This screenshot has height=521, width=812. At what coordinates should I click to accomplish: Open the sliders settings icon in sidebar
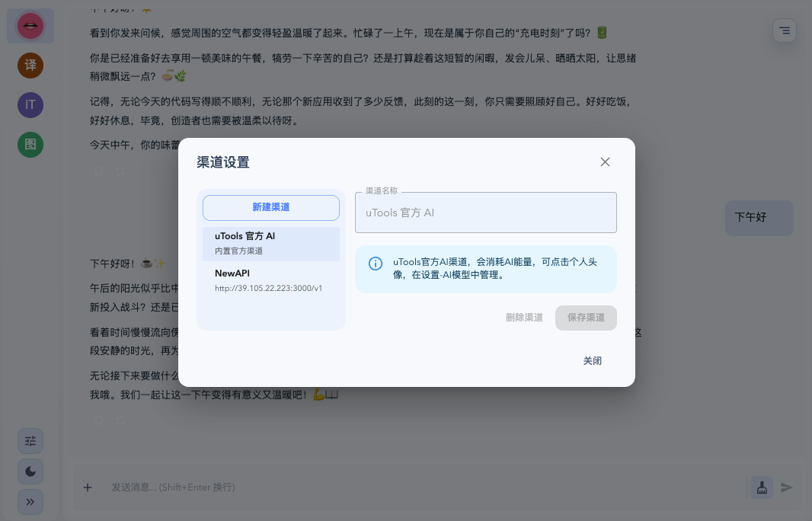coord(30,441)
